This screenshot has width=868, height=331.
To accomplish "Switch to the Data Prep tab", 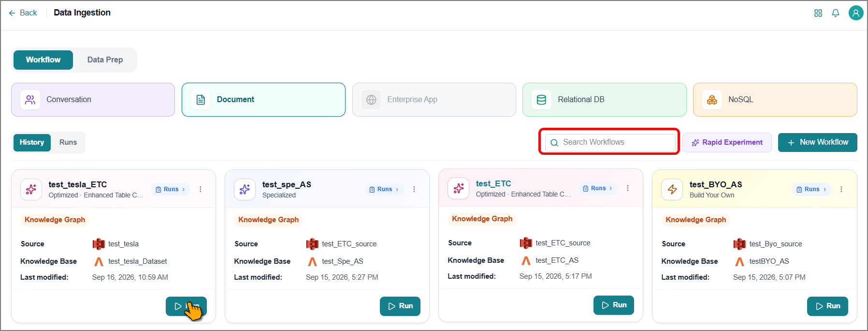I will (105, 60).
